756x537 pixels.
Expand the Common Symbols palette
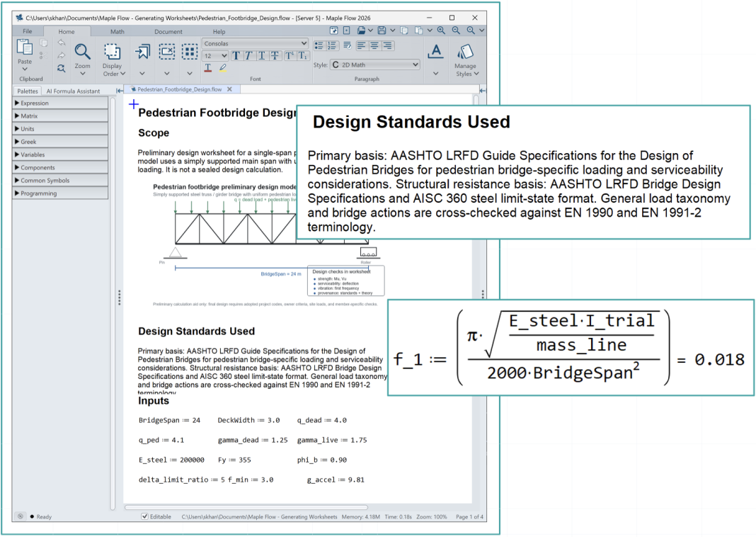coord(60,181)
